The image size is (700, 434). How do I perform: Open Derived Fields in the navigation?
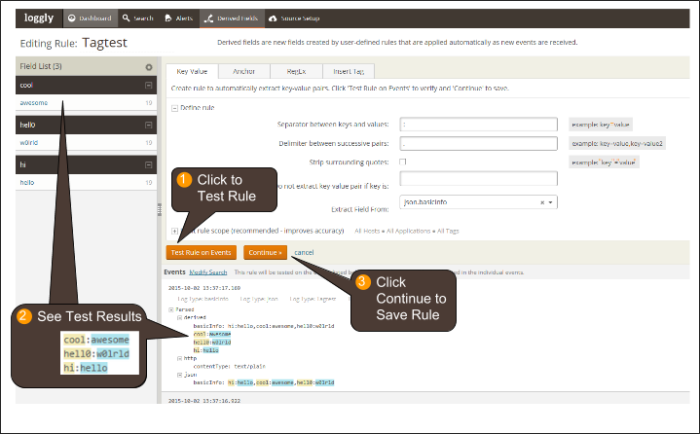[229, 18]
